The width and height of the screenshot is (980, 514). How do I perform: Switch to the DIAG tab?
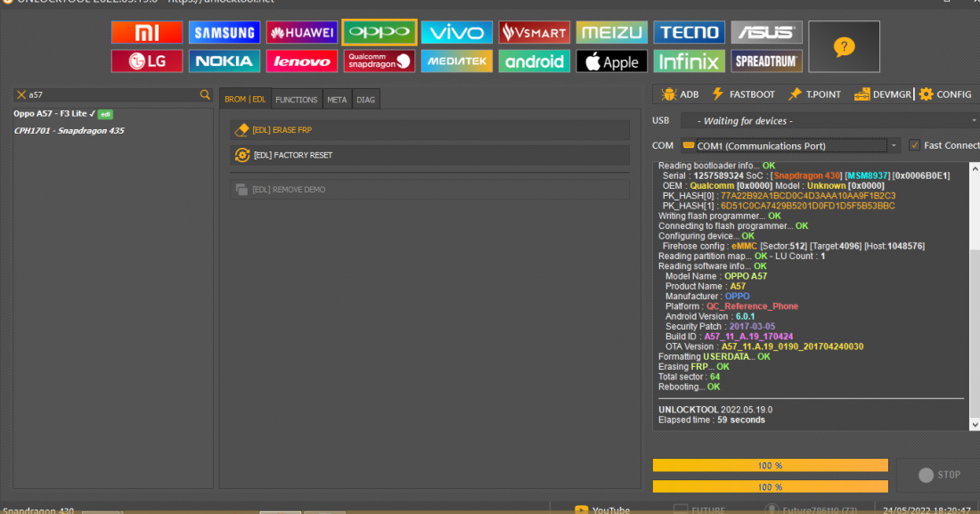point(365,100)
